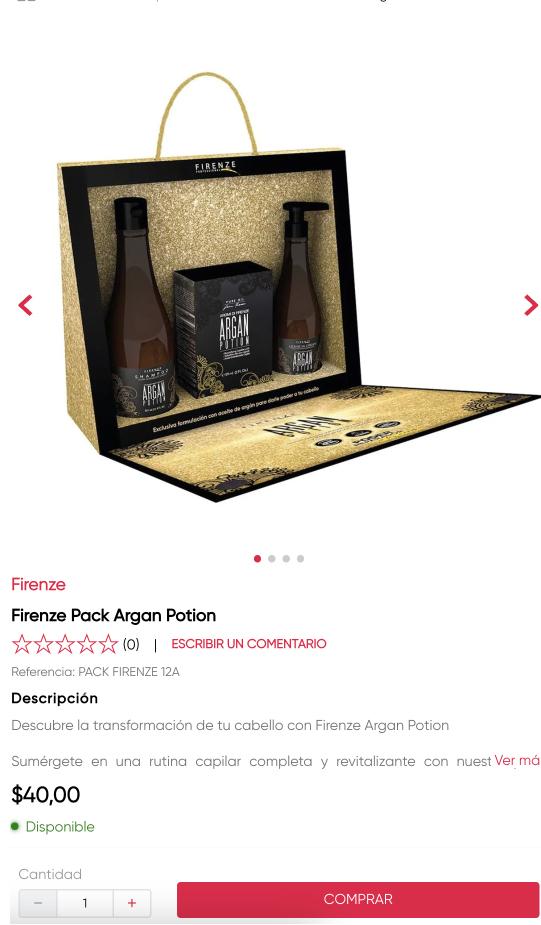Open the Firenze brand link
The image size is (541, 925).
point(38,585)
